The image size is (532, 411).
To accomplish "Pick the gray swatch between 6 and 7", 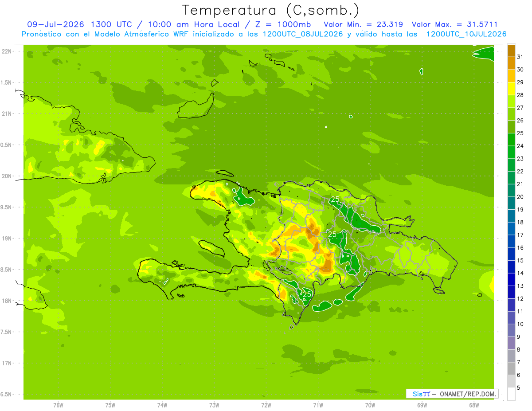I will [511, 368].
